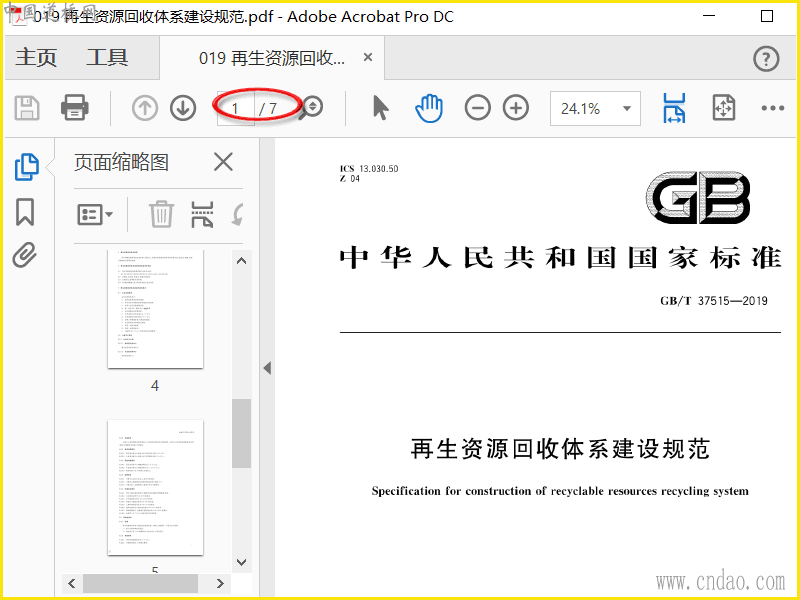Zoom out with the minus icon

point(478,108)
